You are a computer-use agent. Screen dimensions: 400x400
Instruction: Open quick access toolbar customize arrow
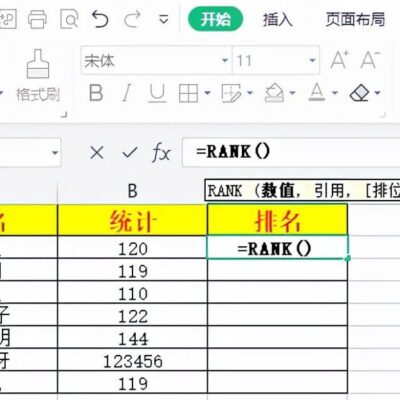pyautogui.click(x=163, y=19)
